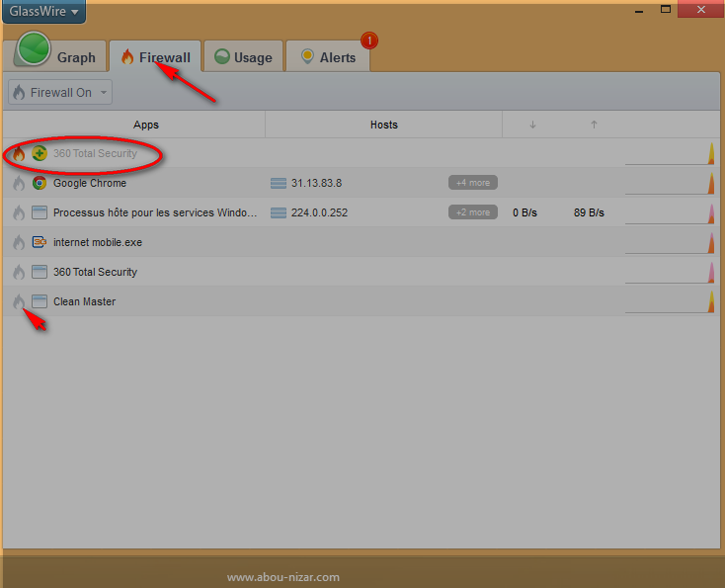
Task: Click the 0 B/s download value
Action: [x=524, y=212]
